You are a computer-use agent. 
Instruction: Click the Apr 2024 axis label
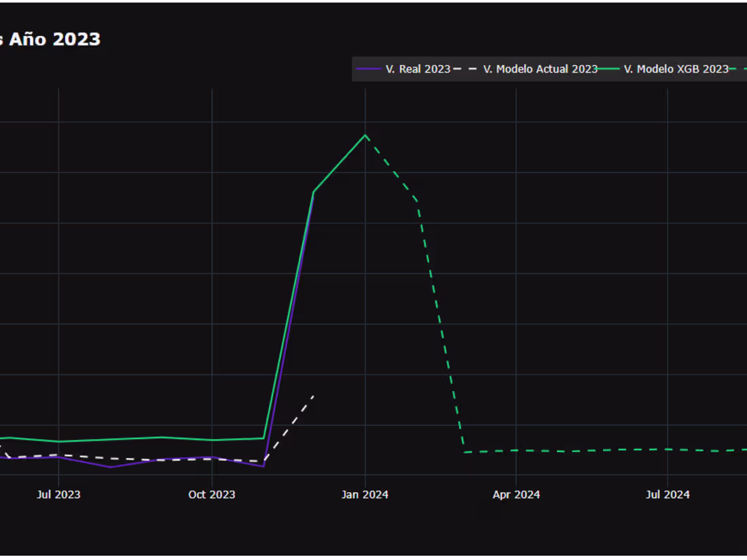[x=516, y=495]
